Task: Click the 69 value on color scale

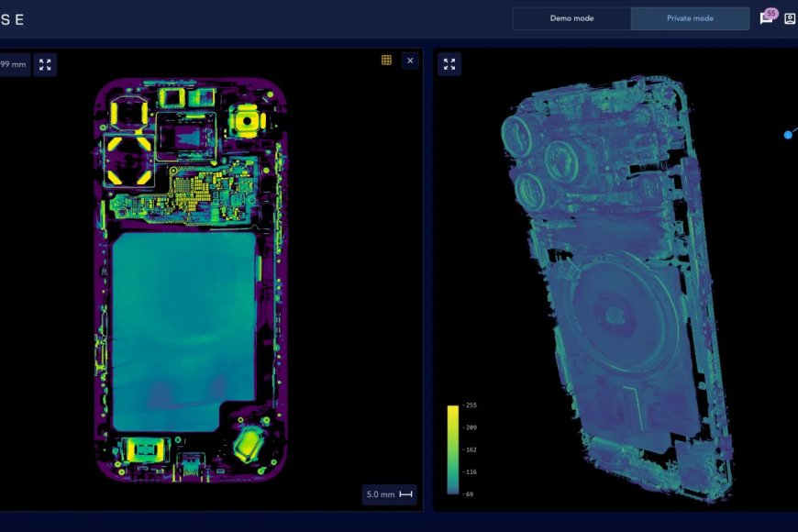Action: point(470,493)
